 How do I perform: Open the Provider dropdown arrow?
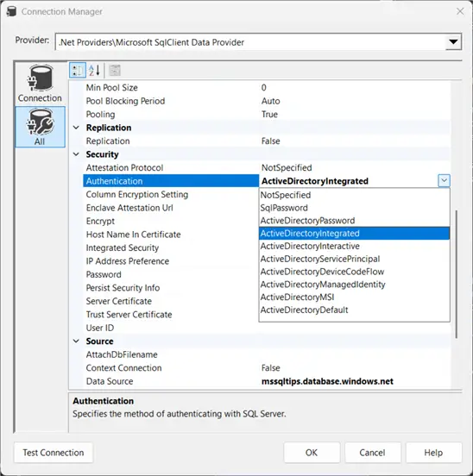coord(453,42)
